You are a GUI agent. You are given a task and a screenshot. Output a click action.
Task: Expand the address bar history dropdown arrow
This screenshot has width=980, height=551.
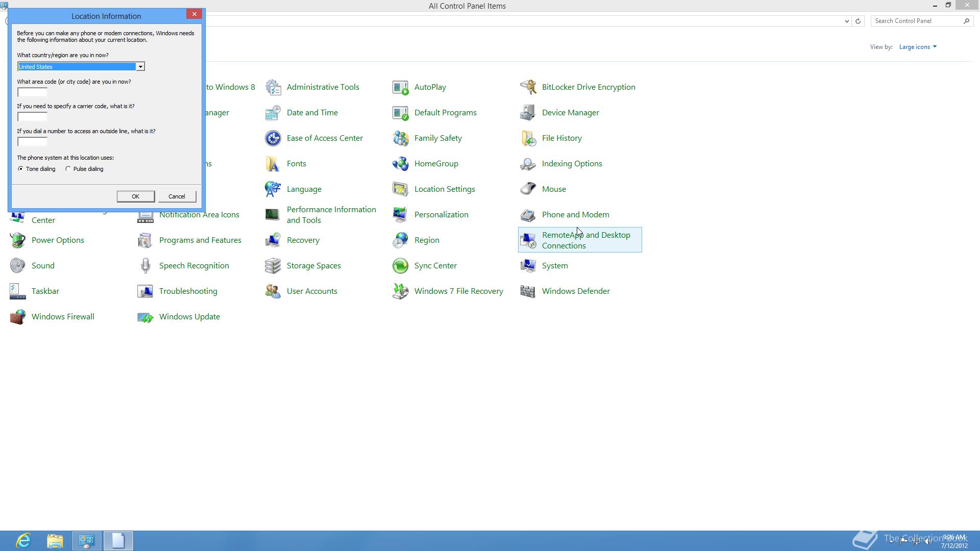847,21
